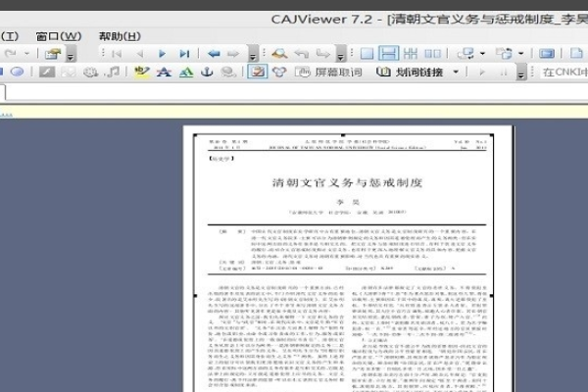The height and width of the screenshot is (392, 588).
Task: Click the redo arrow icon
Action: coord(11,54)
